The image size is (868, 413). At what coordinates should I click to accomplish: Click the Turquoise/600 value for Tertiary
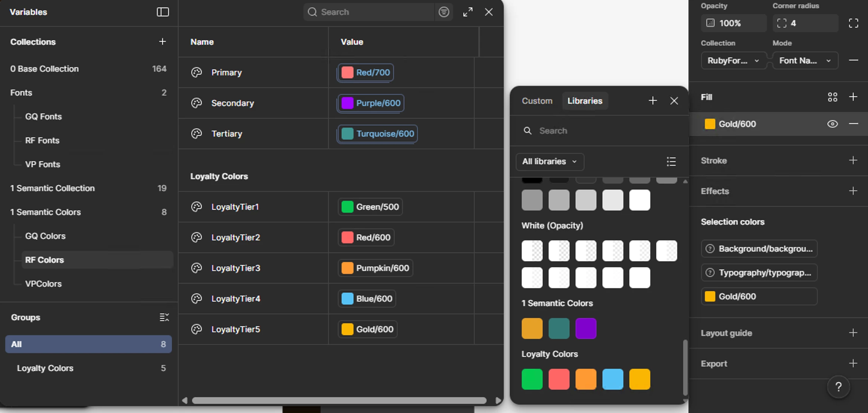click(x=378, y=134)
